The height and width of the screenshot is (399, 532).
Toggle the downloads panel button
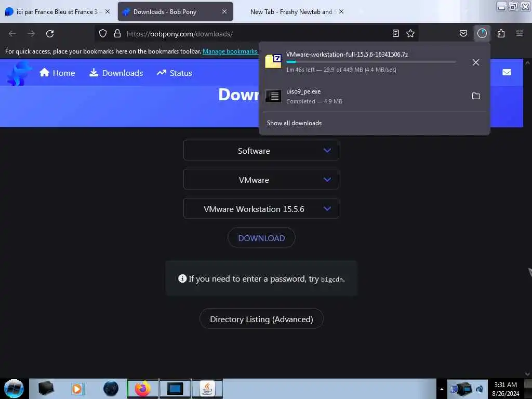point(482,33)
